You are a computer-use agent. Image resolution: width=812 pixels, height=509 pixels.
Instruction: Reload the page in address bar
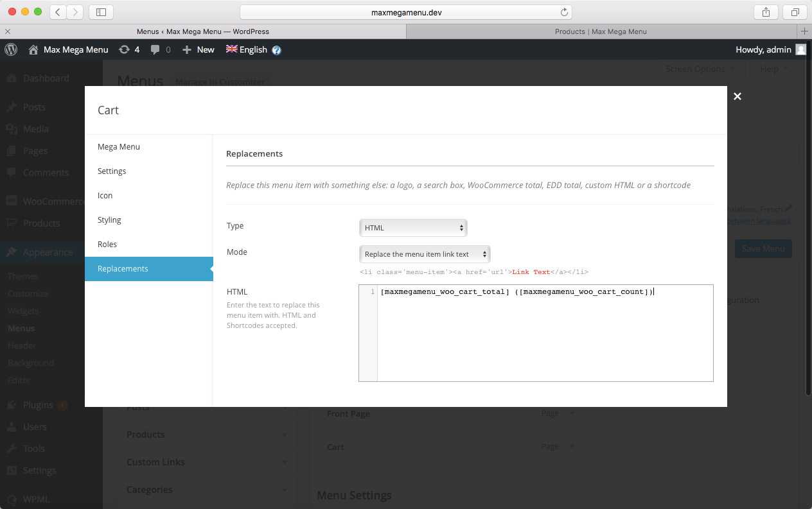pos(564,12)
